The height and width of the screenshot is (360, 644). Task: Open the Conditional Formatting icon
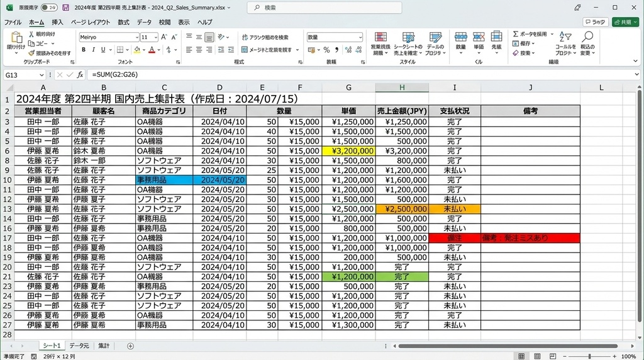click(x=380, y=38)
